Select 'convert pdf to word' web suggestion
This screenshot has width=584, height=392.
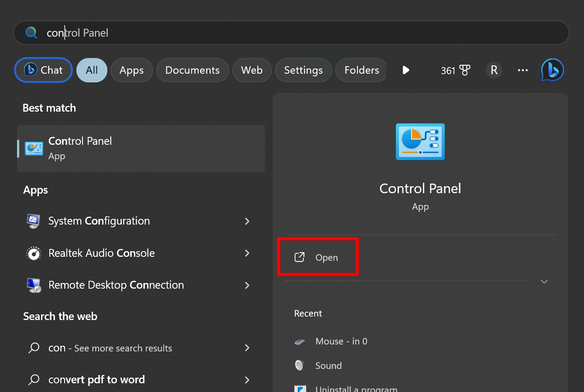(141, 379)
